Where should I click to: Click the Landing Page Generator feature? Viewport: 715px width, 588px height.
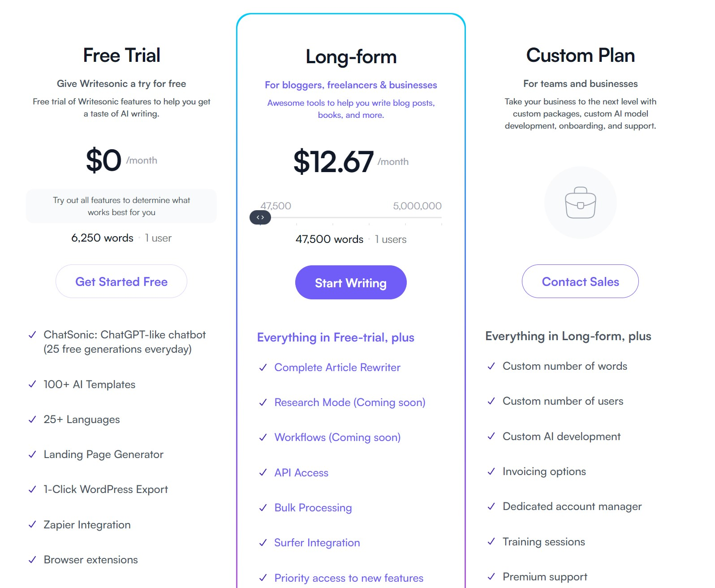(103, 454)
